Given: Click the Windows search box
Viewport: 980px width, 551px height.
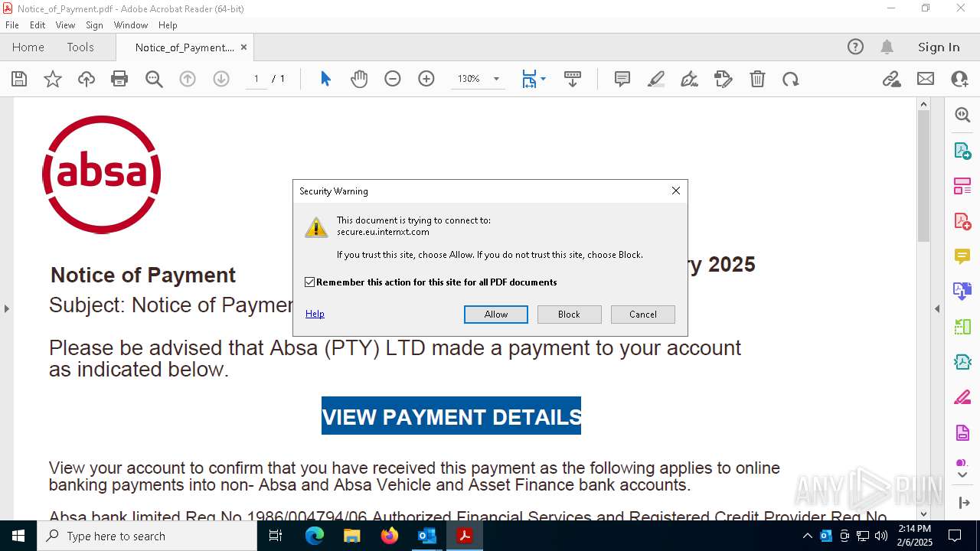Looking at the screenshot, I should click(x=147, y=536).
